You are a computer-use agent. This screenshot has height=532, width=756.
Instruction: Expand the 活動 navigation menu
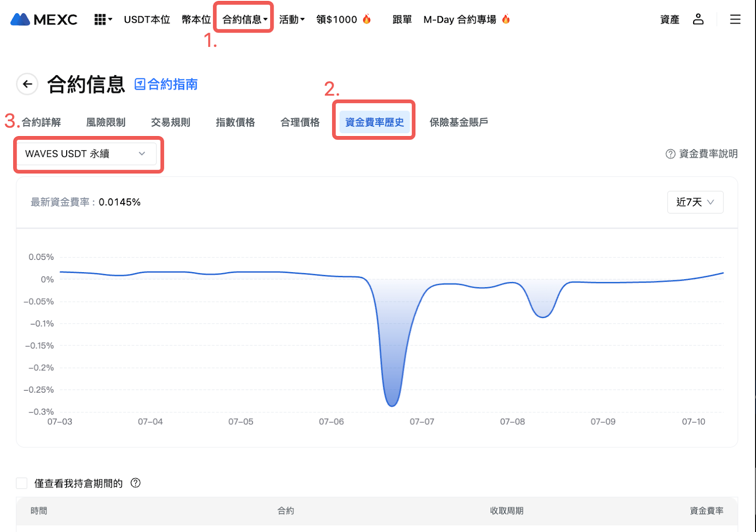click(x=292, y=19)
